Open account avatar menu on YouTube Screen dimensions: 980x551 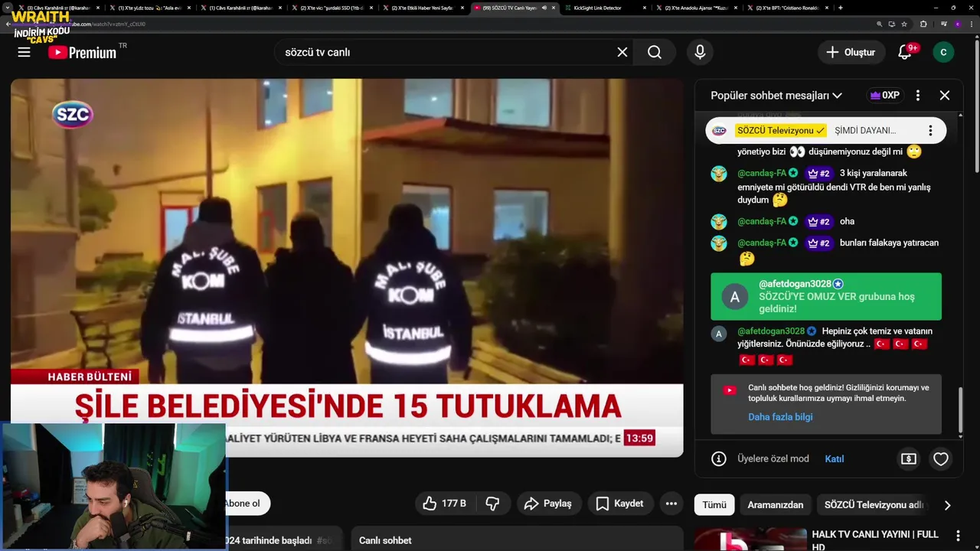[943, 52]
